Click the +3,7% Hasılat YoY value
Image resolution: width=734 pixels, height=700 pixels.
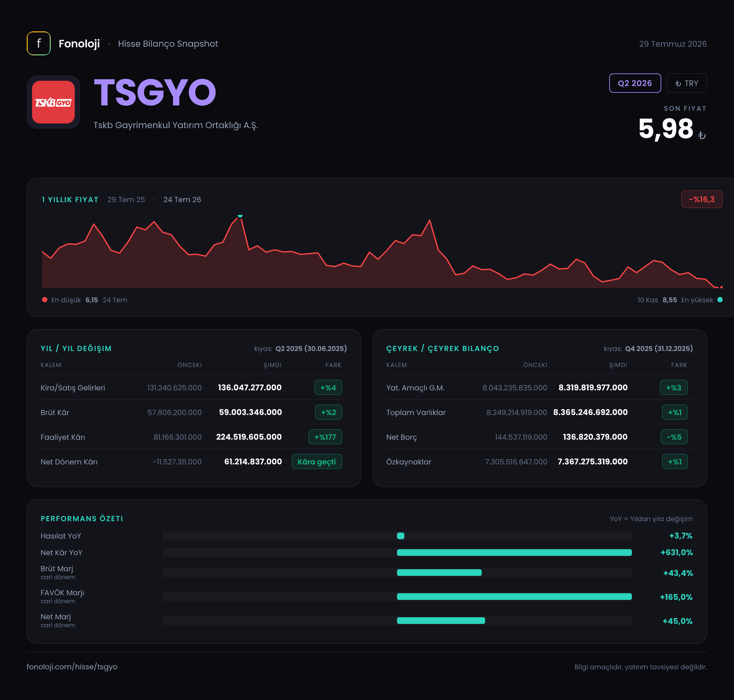pos(681,536)
